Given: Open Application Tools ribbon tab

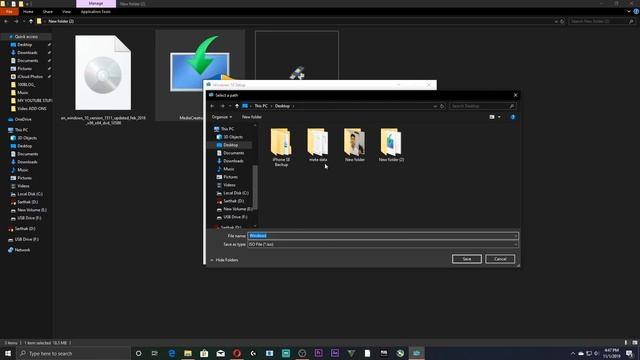Looking at the screenshot, I should click(96, 12).
